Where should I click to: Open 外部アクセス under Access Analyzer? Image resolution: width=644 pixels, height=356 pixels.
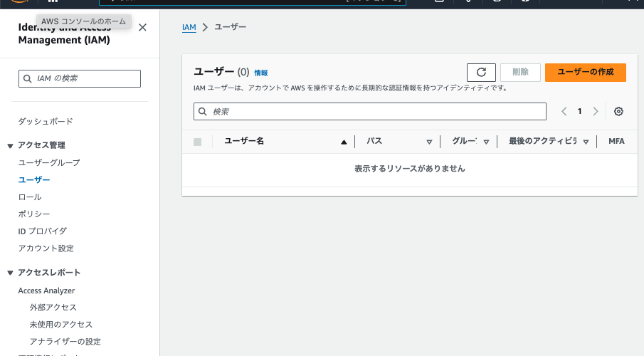tap(53, 308)
